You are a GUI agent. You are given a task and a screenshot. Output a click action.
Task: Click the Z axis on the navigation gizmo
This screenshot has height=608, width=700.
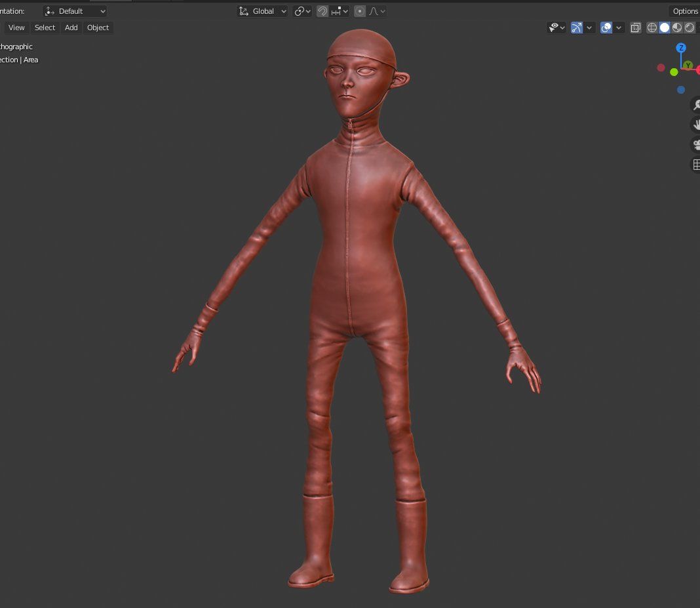point(681,48)
